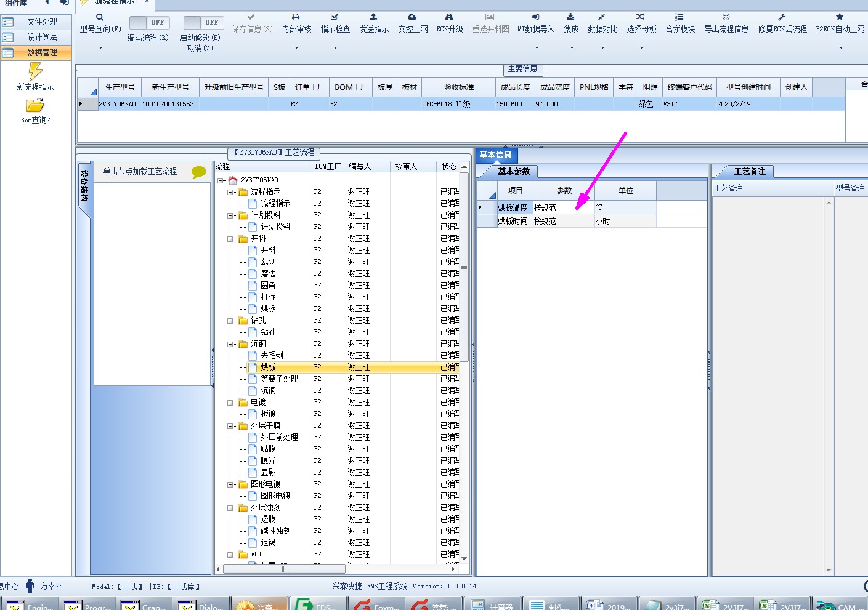Open the 文件处理 sidebar section

(x=36, y=22)
